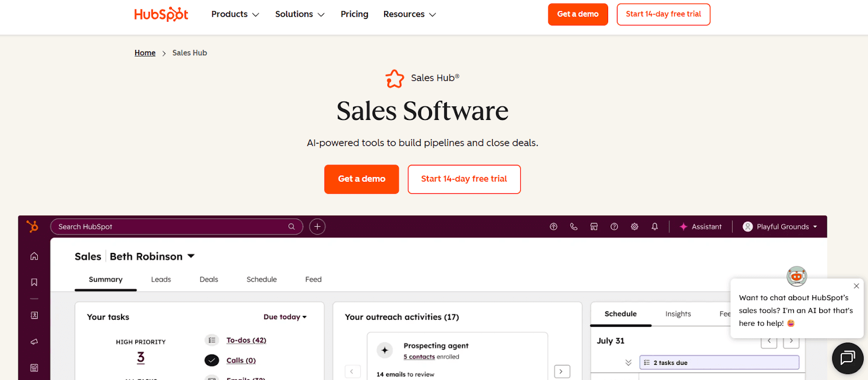Go to the next outreach activity card
The width and height of the screenshot is (868, 380).
click(561, 371)
